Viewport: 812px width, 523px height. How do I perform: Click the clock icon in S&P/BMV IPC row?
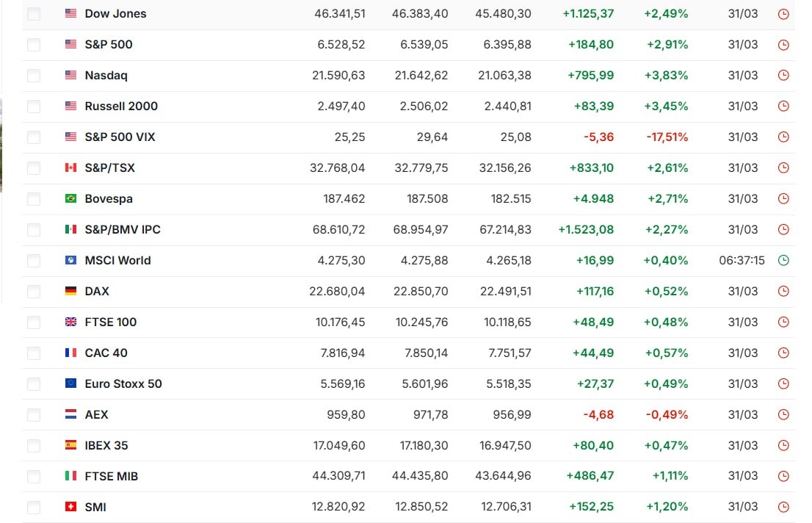[x=783, y=230]
